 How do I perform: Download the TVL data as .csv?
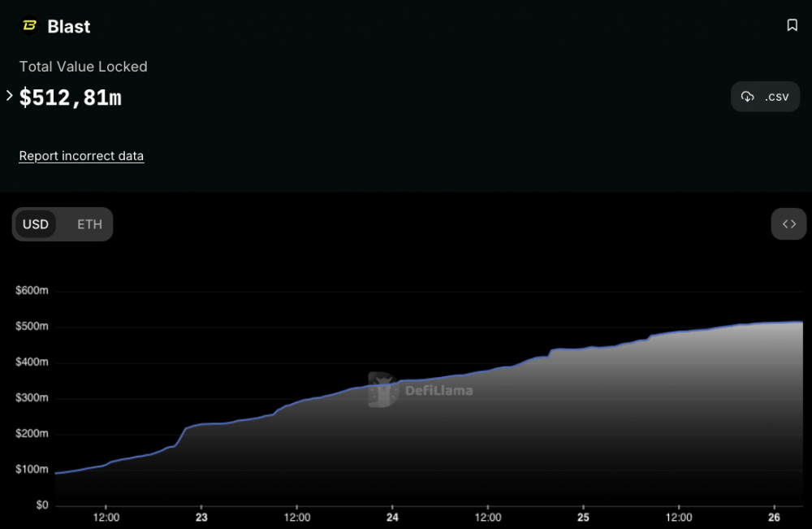click(x=765, y=97)
